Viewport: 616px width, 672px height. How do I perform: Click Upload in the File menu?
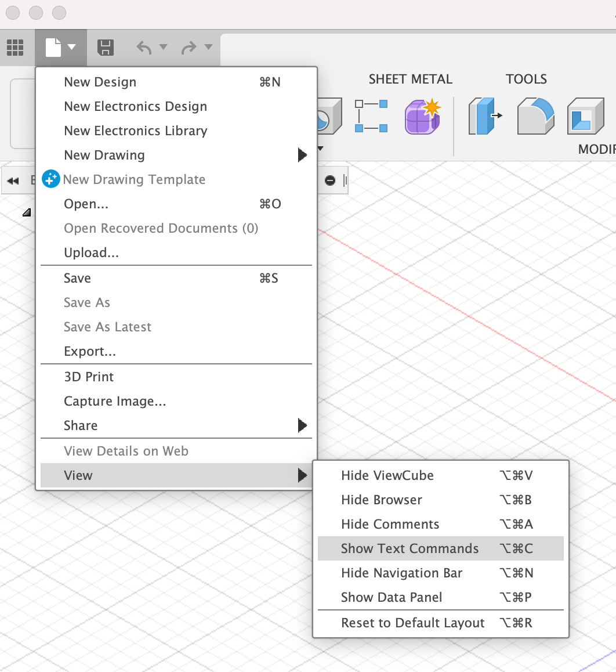point(92,252)
